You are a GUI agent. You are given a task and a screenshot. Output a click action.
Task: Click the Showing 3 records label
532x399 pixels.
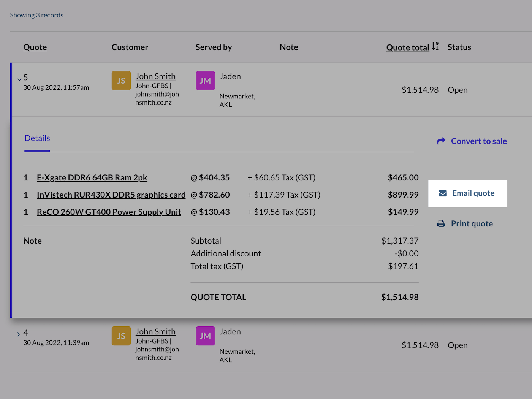(36, 15)
